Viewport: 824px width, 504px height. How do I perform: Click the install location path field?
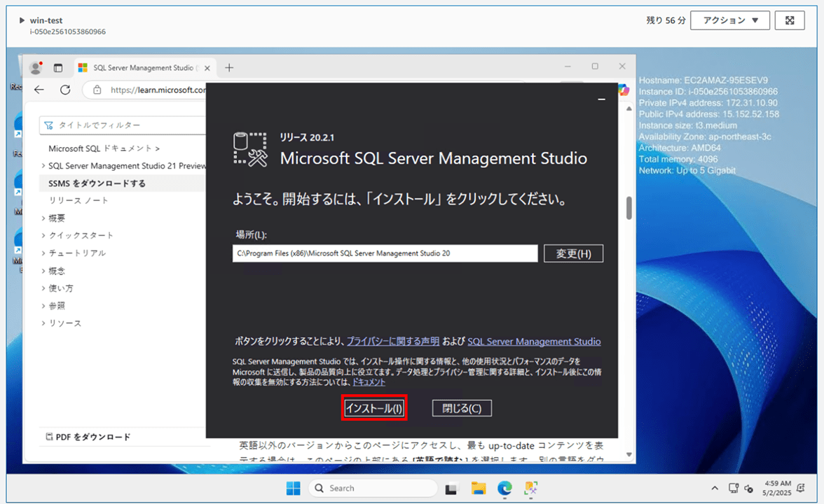point(385,253)
